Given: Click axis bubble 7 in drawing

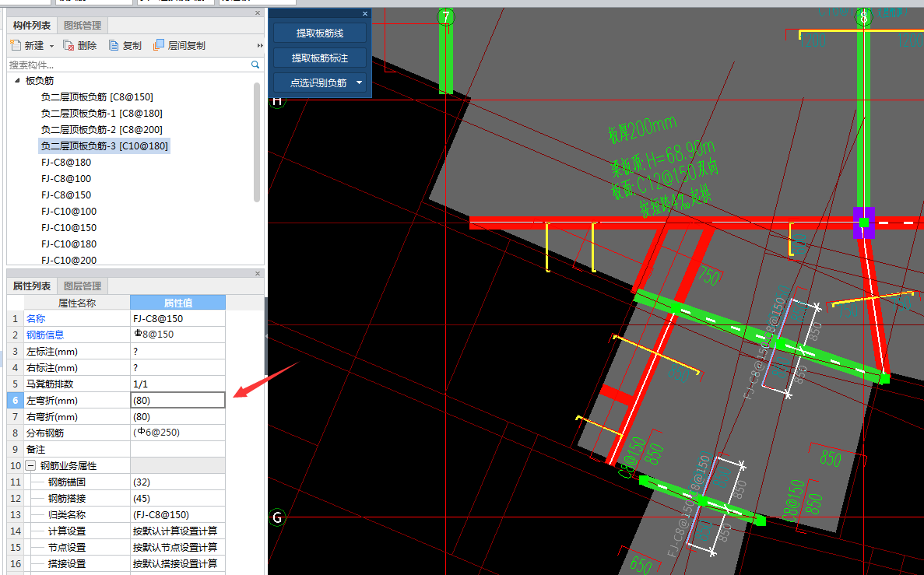Looking at the screenshot, I should point(446,16).
